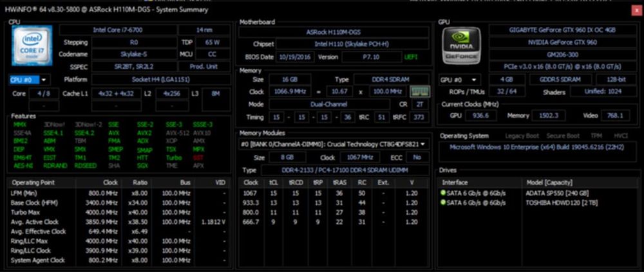644x272 pixels.
Task: Click the 1.1812 V VID value
Action: [214, 222]
